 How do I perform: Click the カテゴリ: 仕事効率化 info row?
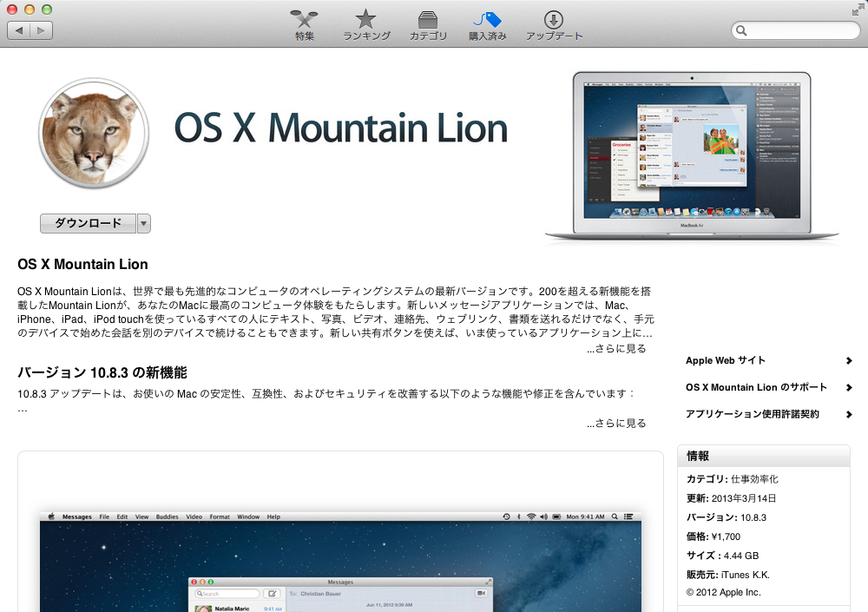733,479
